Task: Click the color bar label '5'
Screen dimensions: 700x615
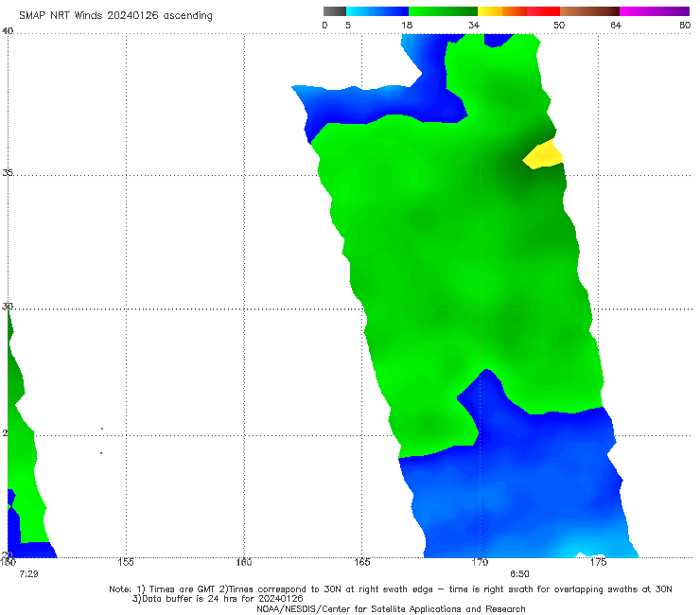Action: pyautogui.click(x=348, y=25)
